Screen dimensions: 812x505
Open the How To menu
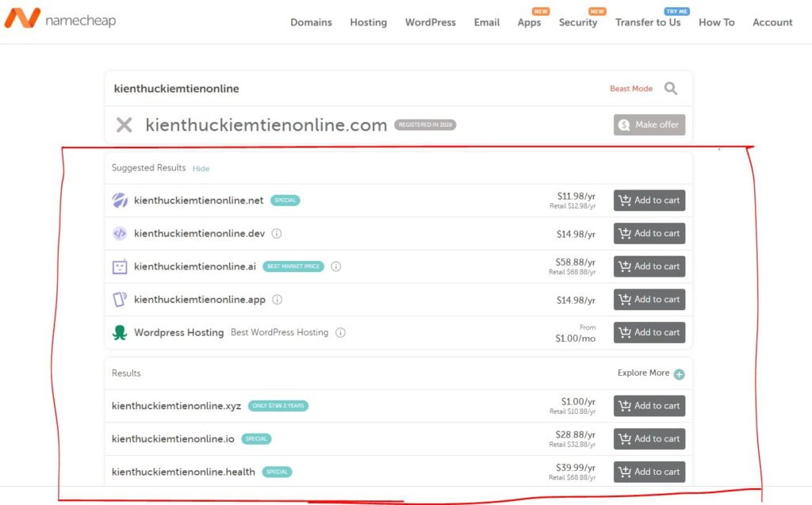tap(717, 22)
